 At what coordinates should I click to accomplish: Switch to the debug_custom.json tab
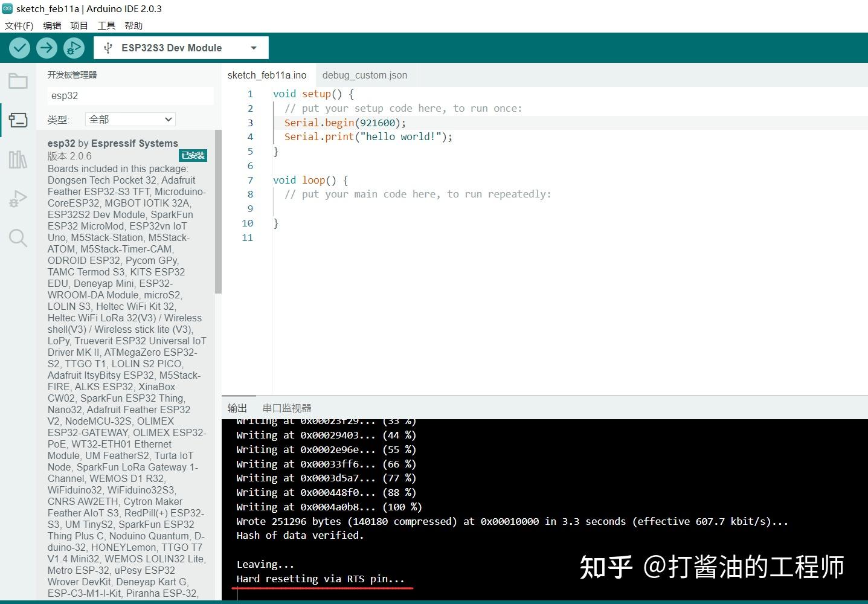[364, 75]
